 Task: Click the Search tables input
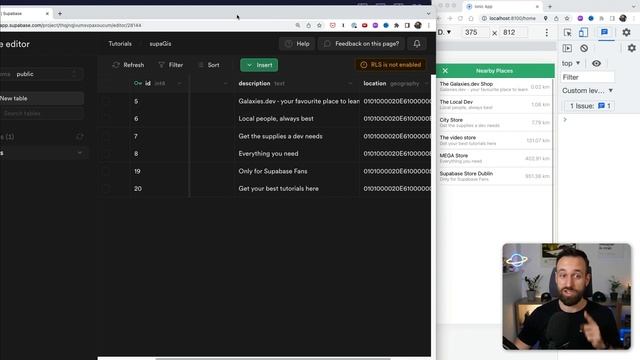tap(42, 113)
